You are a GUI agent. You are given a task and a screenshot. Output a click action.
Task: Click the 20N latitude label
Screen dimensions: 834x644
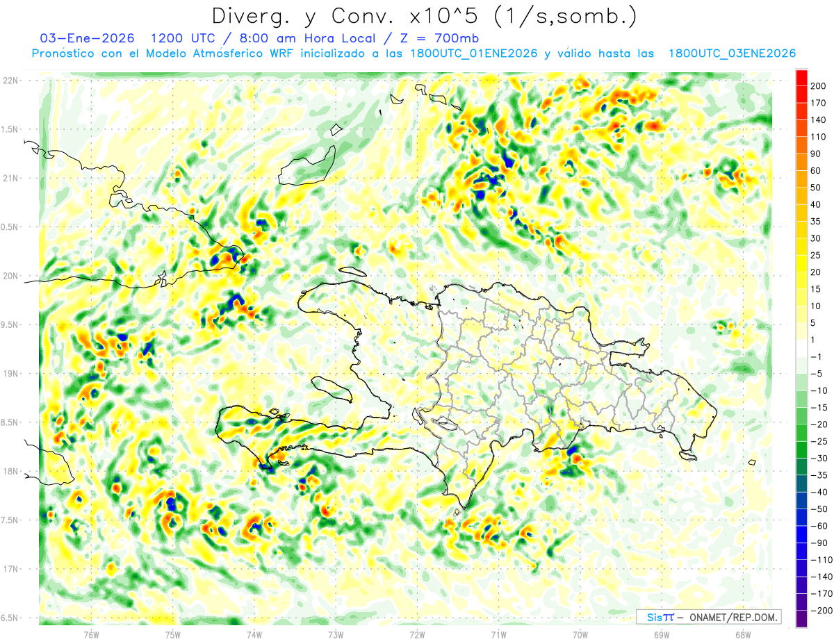(x=10, y=276)
